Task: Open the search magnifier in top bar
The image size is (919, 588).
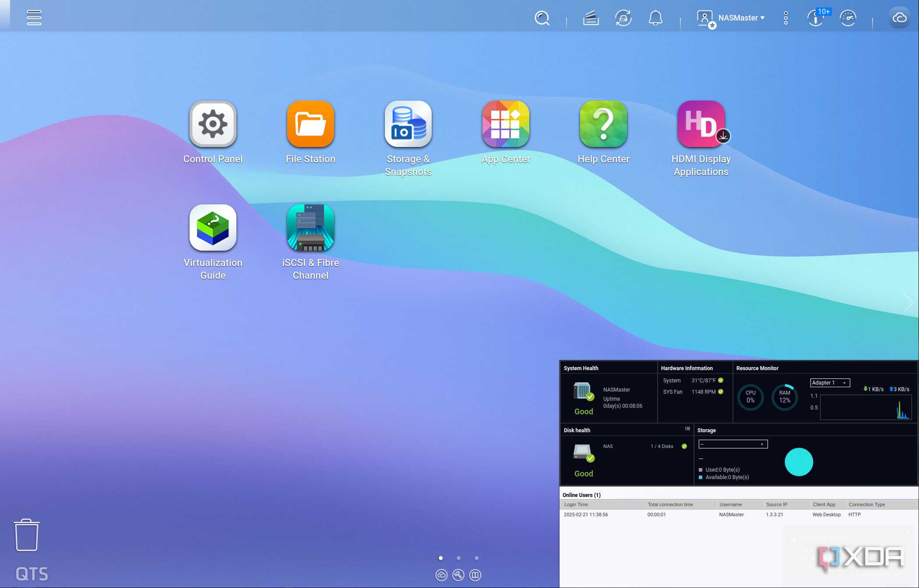Action: [542, 18]
